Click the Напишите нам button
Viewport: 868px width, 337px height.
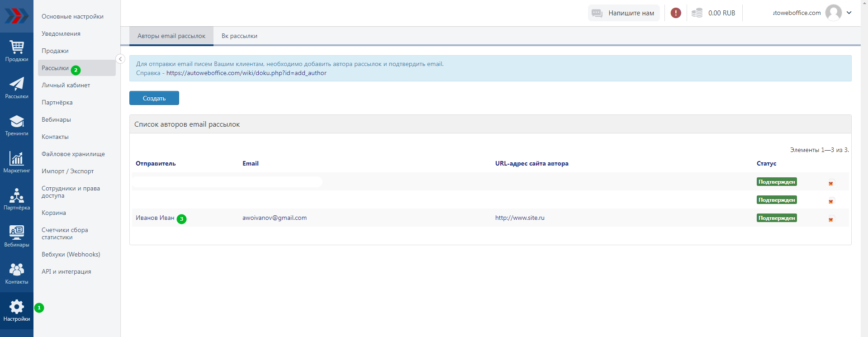[x=624, y=13]
